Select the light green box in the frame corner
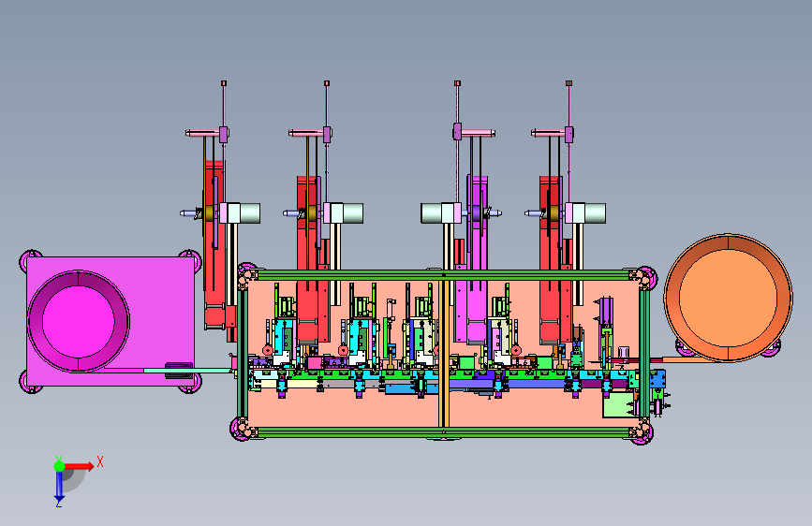The image size is (812, 526). 618,405
